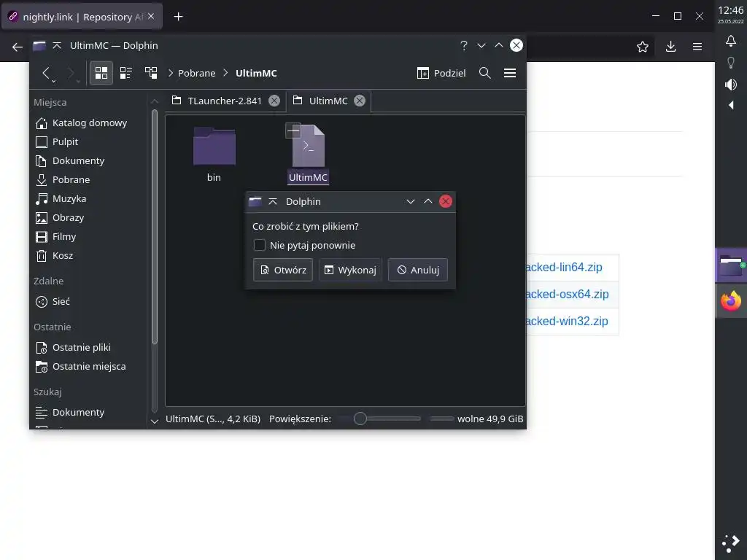Open notifications bell in side panel
Image resolution: width=747 pixels, height=560 pixels.
coord(731,41)
